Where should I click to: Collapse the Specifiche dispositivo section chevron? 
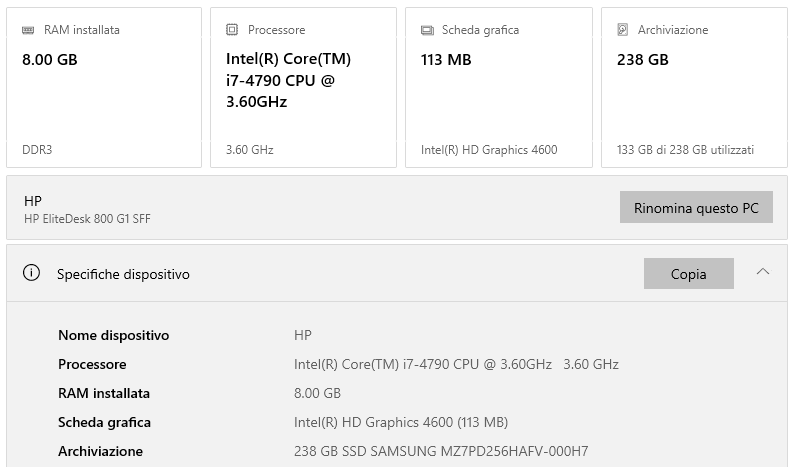coord(763,272)
